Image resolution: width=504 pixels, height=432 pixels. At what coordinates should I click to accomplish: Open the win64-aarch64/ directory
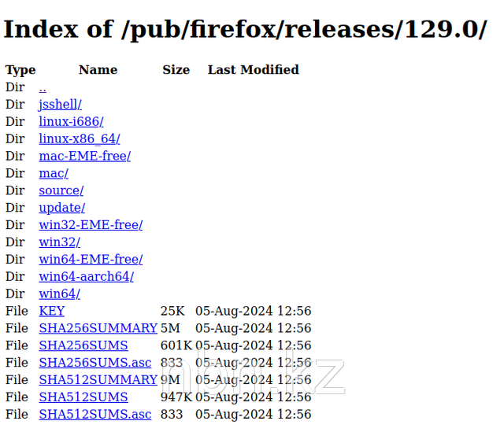pyautogui.click(x=86, y=277)
